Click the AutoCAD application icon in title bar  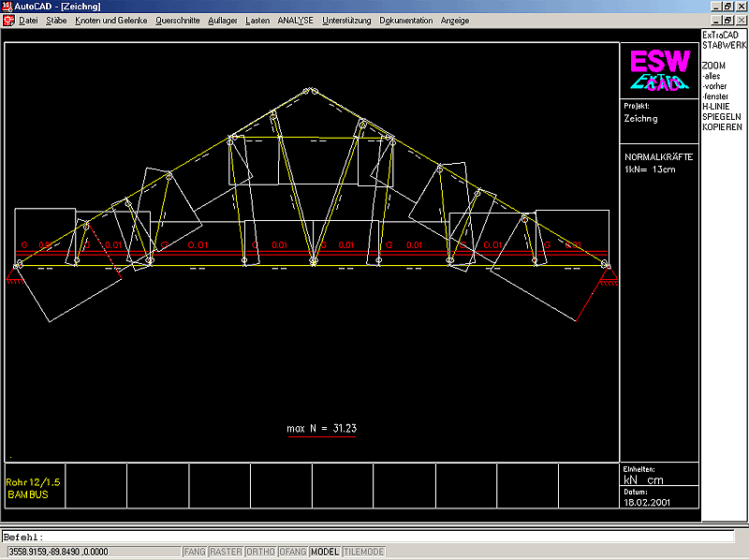tap(7, 7)
